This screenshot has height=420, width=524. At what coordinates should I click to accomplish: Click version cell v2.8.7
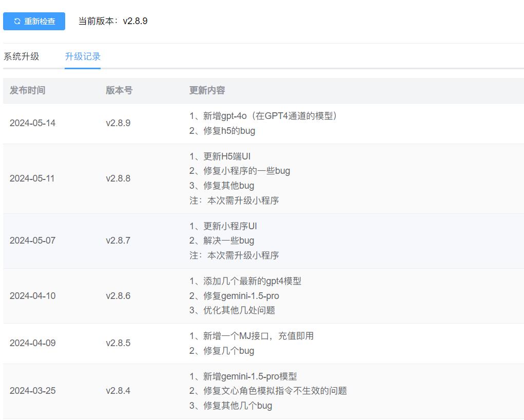pos(118,241)
